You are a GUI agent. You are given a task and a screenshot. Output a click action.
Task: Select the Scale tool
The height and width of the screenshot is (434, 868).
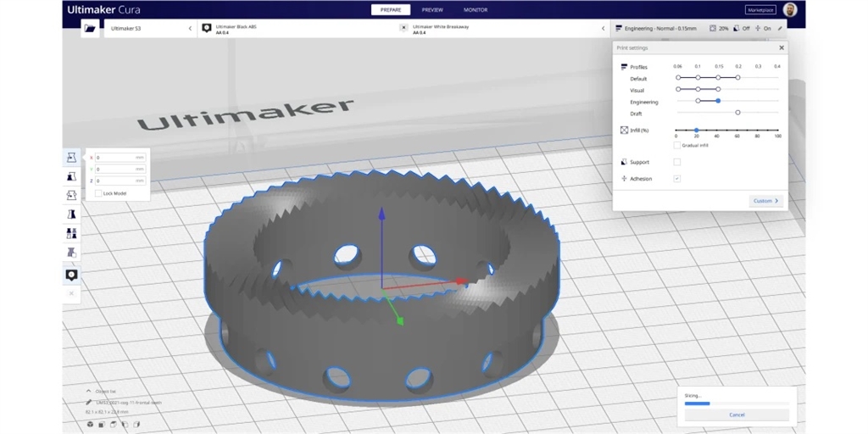point(71,176)
